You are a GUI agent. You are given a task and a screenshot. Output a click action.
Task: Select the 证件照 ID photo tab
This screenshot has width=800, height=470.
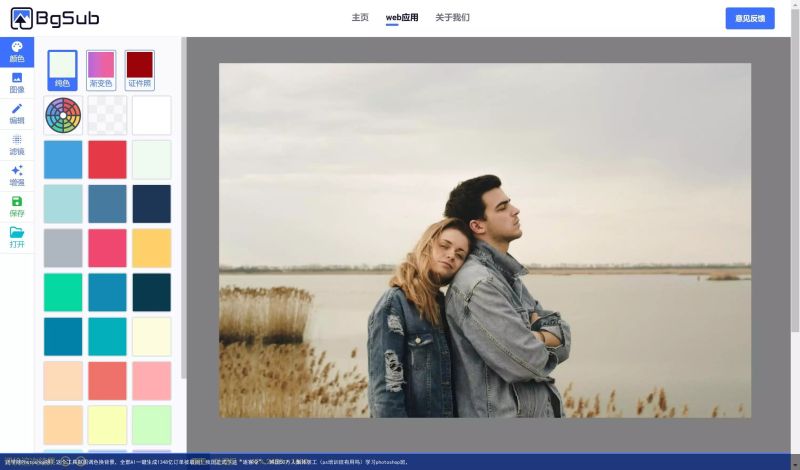pos(139,70)
